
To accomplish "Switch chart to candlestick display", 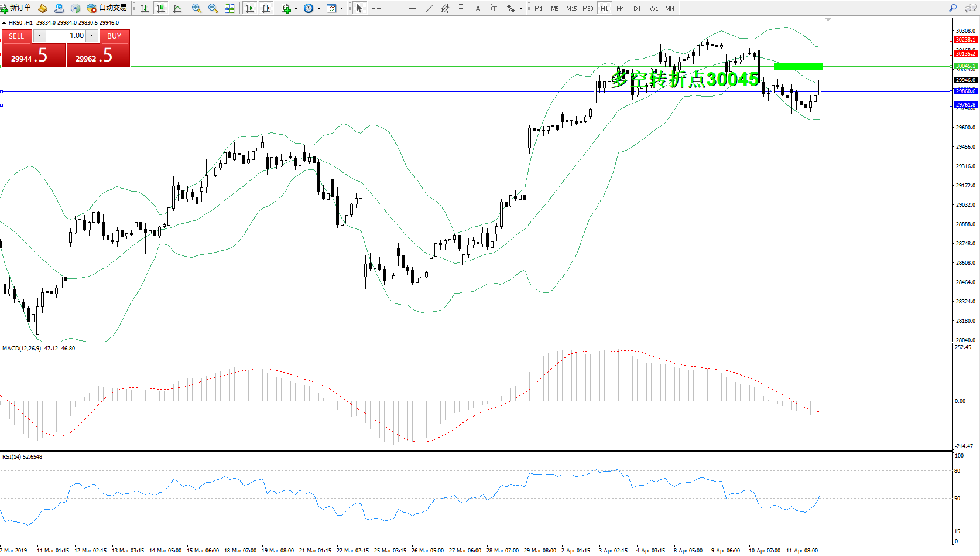I will pyautogui.click(x=161, y=8).
